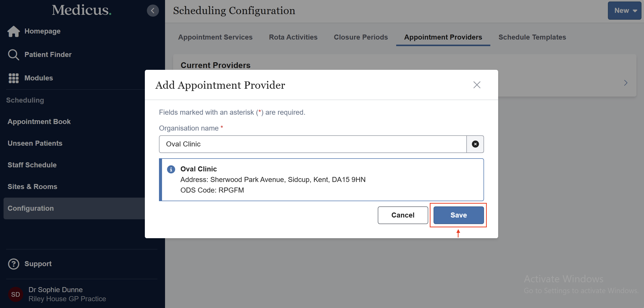The width and height of the screenshot is (644, 308).
Task: Open the Modules grid icon
Action: pos(14,78)
